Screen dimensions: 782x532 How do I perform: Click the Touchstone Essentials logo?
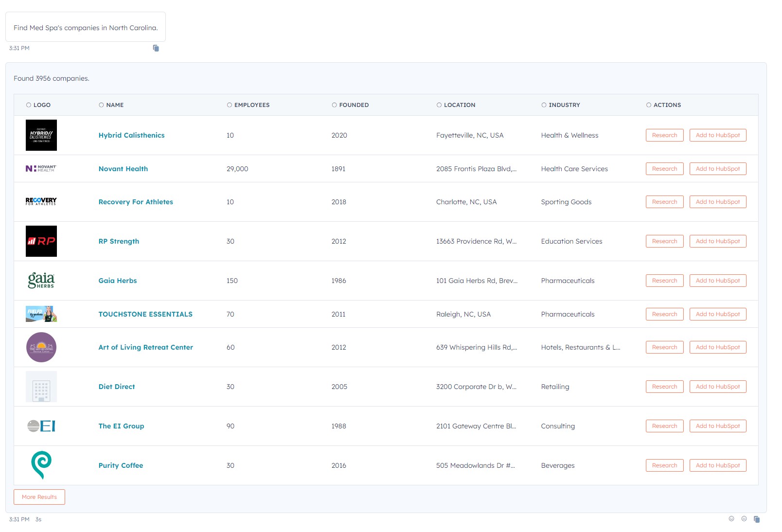pyautogui.click(x=41, y=314)
